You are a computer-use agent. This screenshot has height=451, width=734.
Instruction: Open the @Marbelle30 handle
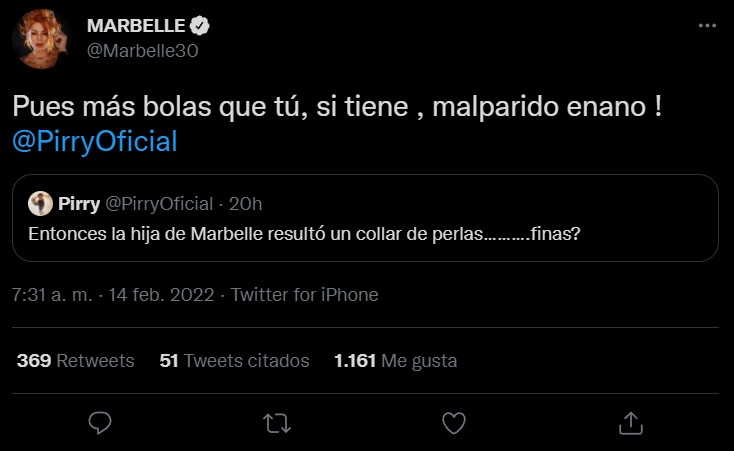click(143, 51)
